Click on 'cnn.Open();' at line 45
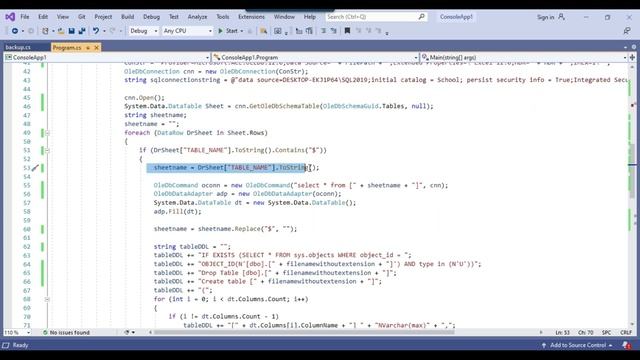640x360 pixels. [144, 98]
